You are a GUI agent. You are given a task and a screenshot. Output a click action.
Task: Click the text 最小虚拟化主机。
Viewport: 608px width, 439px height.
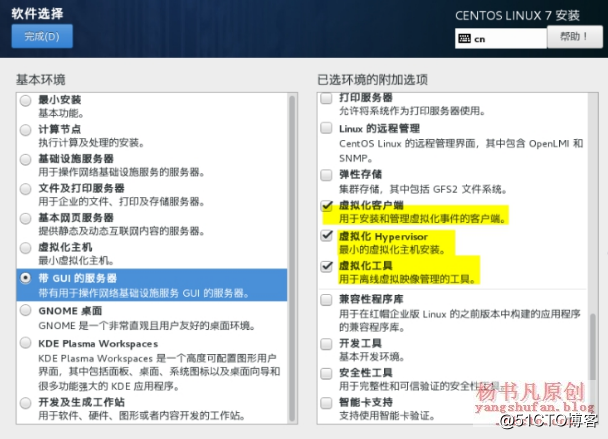point(76,261)
